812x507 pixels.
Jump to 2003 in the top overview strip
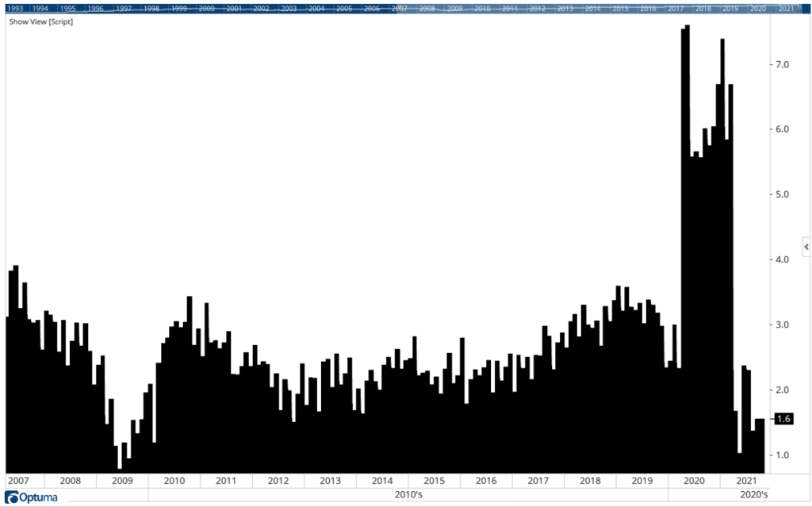(x=289, y=8)
